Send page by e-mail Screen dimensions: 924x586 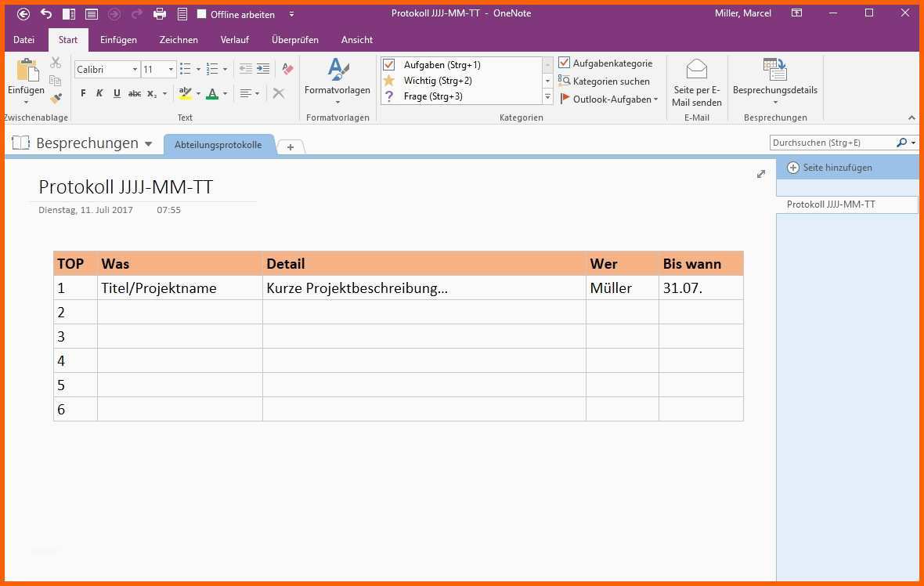pos(697,82)
